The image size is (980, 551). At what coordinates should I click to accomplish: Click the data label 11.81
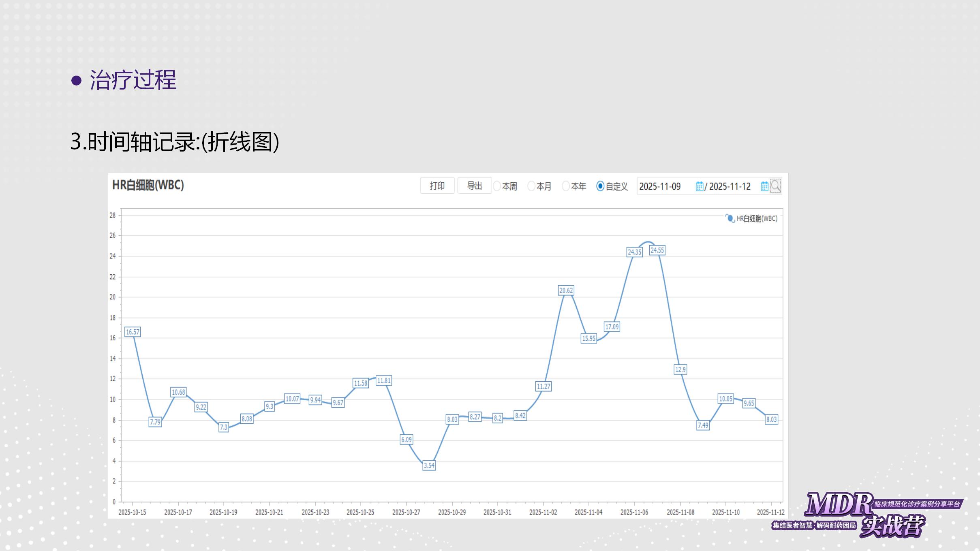tap(383, 381)
